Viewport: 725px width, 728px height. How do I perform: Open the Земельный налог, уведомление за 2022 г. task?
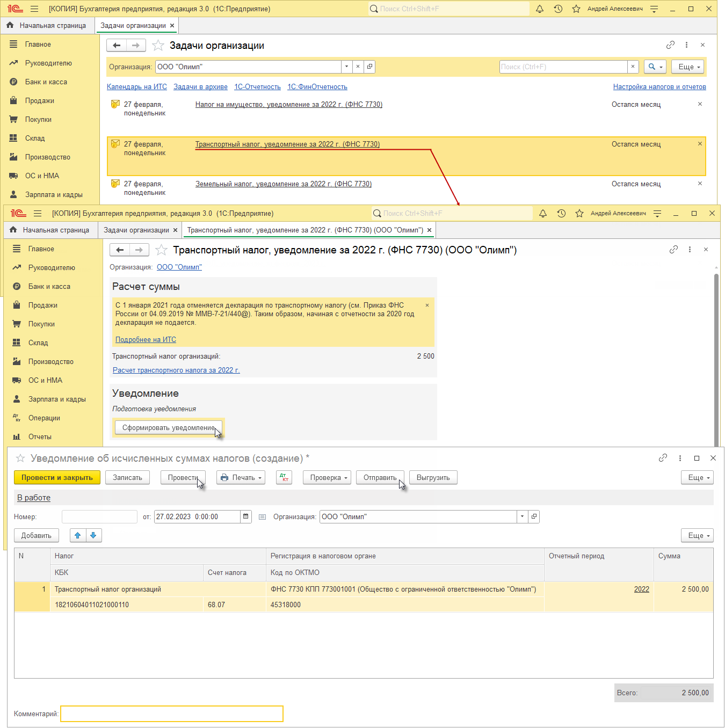[284, 184]
